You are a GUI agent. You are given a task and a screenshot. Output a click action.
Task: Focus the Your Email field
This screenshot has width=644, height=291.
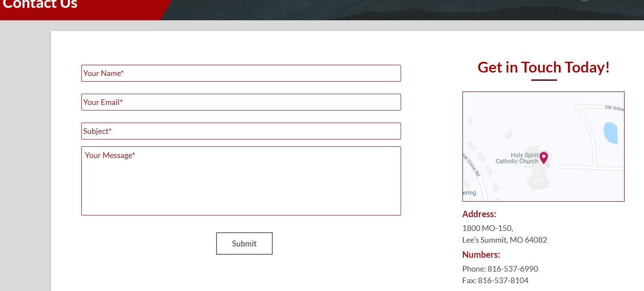coord(241,102)
